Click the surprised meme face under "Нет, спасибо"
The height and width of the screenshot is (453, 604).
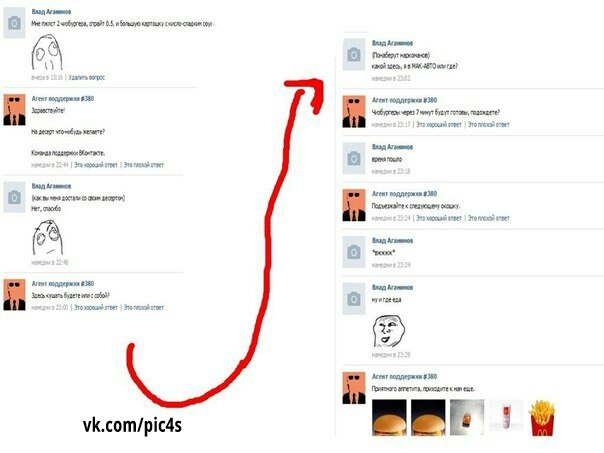(48, 237)
